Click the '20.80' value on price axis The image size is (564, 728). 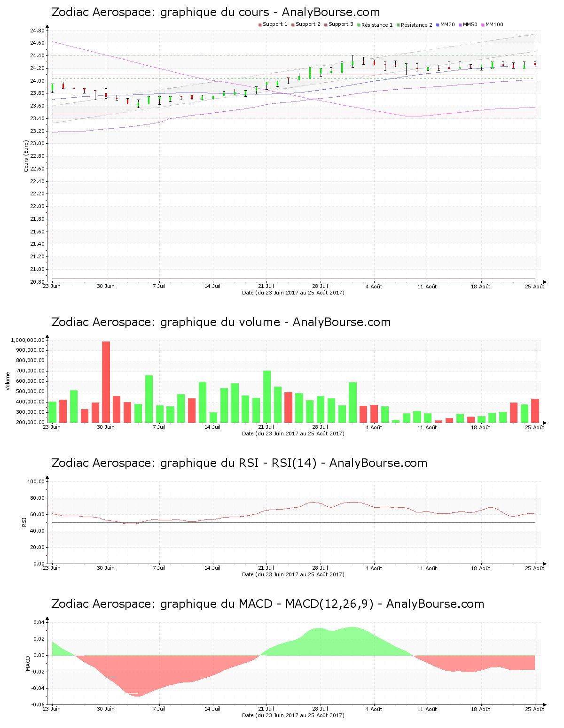(37, 282)
